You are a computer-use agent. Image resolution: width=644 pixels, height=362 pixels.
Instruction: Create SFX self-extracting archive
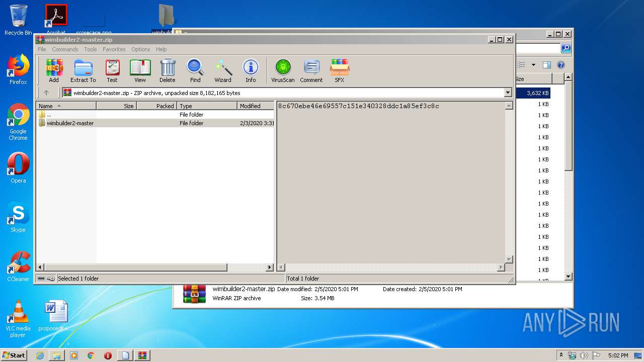340,70
